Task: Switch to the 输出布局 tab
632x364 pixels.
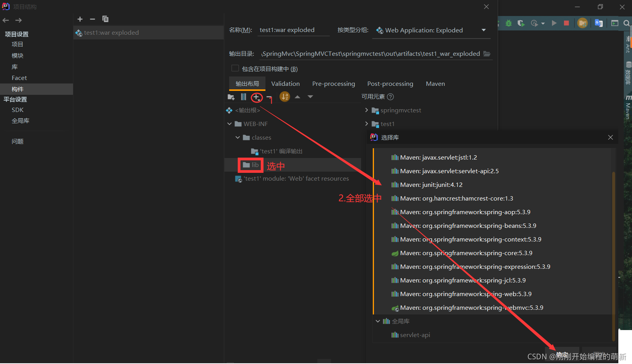Action: (247, 84)
